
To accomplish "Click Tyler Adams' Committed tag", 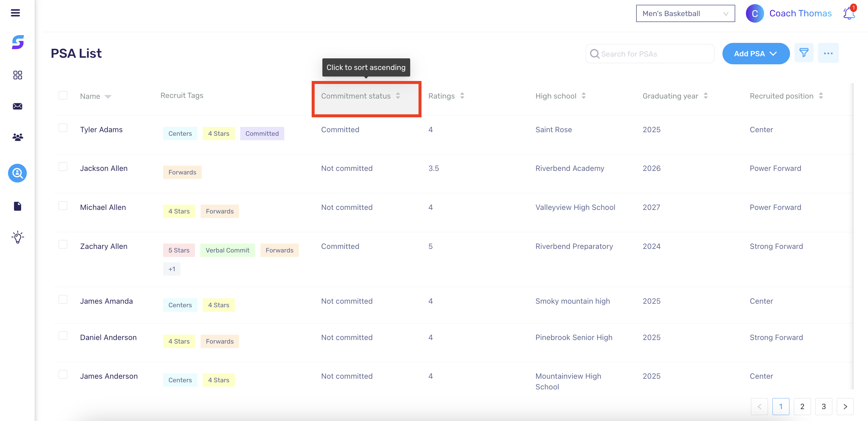I will (x=262, y=133).
